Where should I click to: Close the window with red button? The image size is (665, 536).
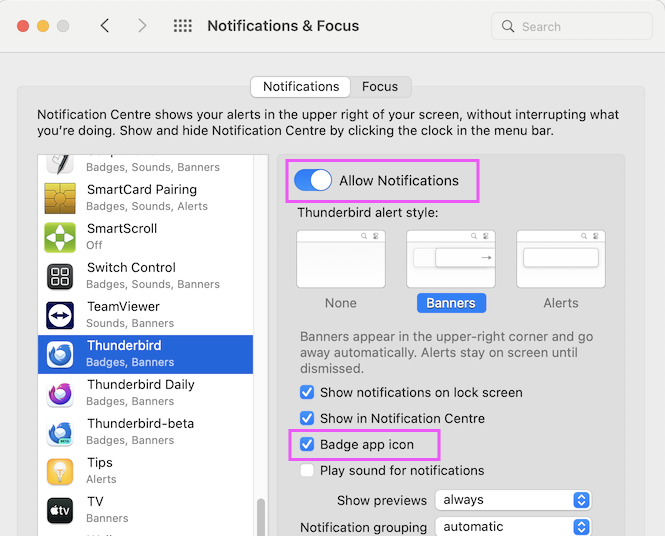tap(23, 26)
